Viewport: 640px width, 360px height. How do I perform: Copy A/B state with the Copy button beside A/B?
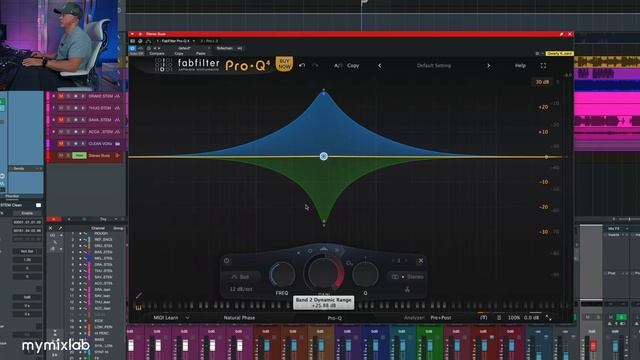click(353, 65)
